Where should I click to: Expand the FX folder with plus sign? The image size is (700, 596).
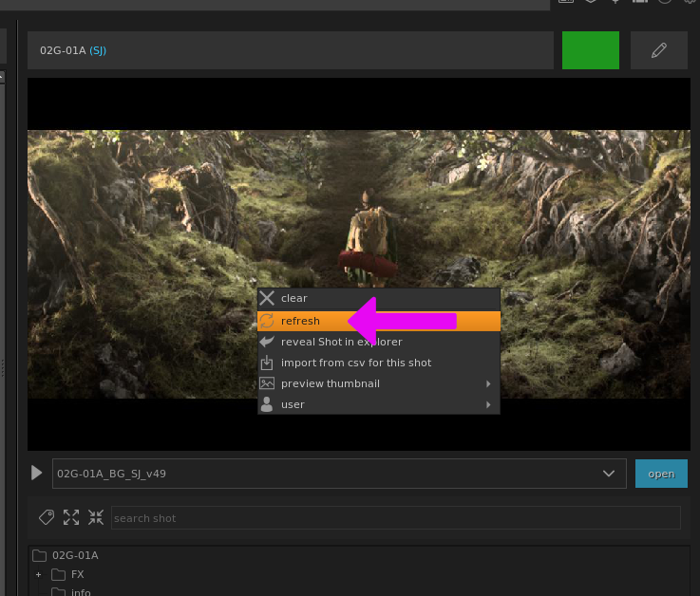coord(38,574)
